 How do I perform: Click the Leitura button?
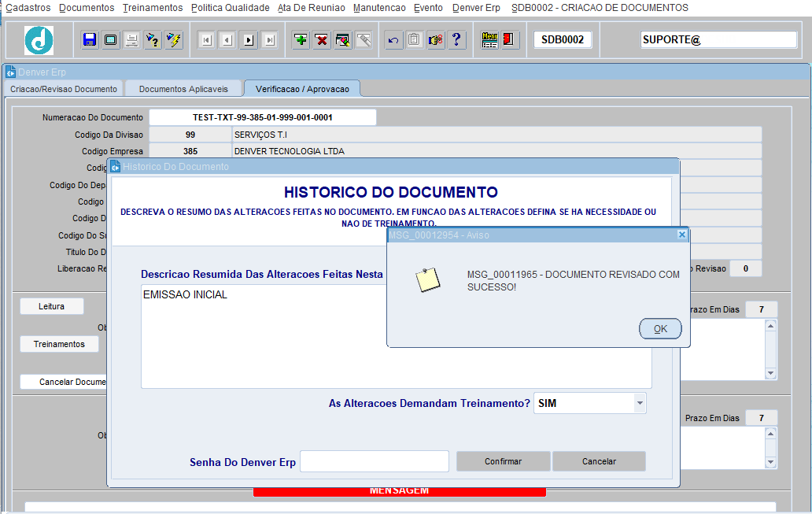pyautogui.click(x=52, y=306)
